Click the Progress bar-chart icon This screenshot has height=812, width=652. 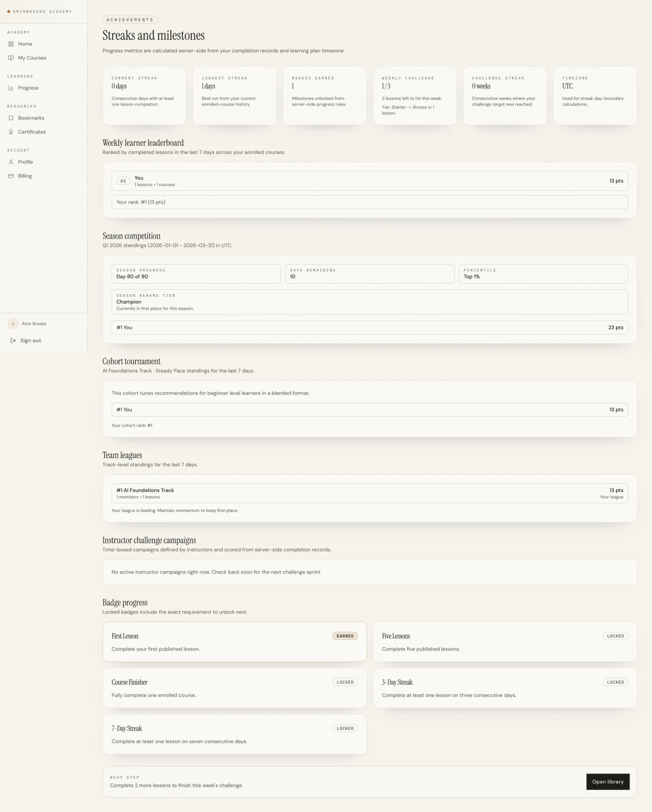click(11, 88)
